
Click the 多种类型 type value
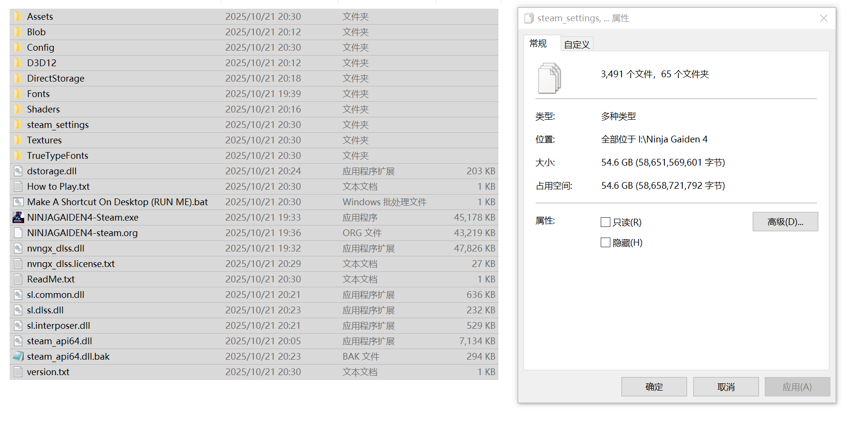click(619, 116)
